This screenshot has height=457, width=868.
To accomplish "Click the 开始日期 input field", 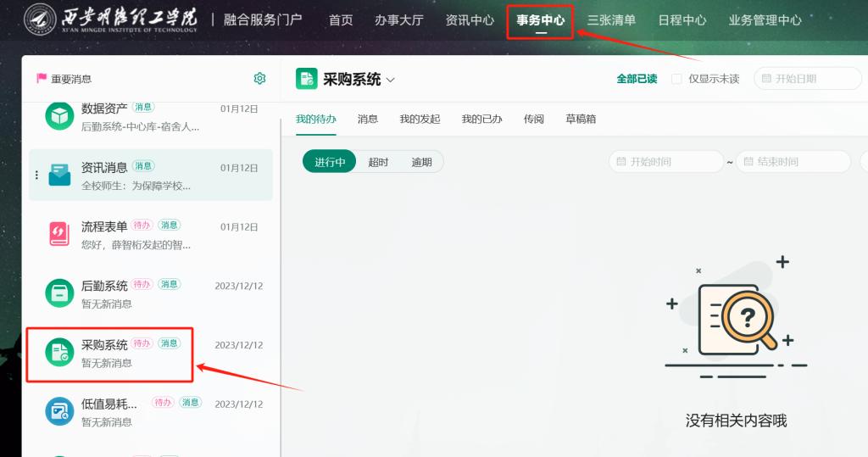I will (x=806, y=79).
